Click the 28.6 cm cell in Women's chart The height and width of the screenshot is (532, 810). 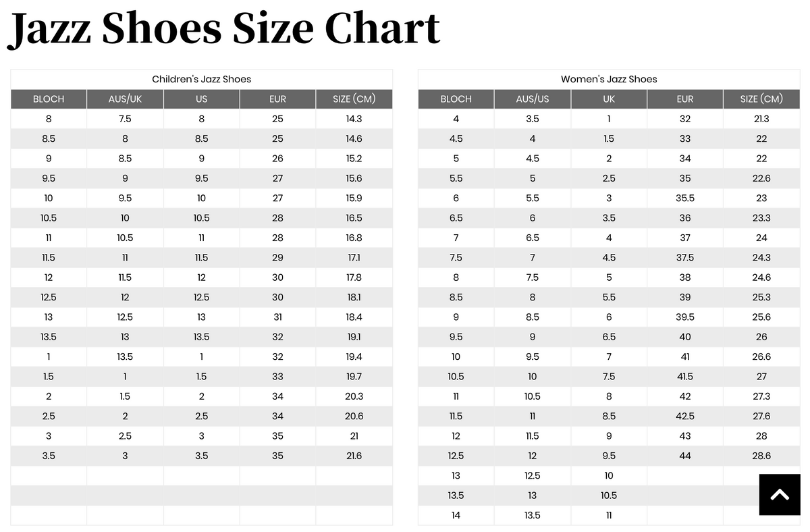click(761, 456)
